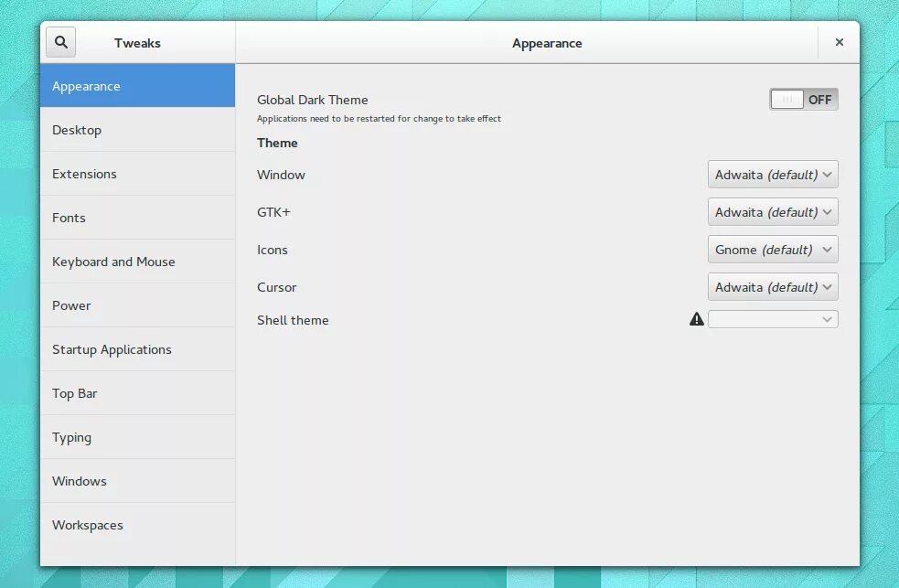The height and width of the screenshot is (588, 899).
Task: Select Top Bar in the sidebar
Action: [x=75, y=392]
